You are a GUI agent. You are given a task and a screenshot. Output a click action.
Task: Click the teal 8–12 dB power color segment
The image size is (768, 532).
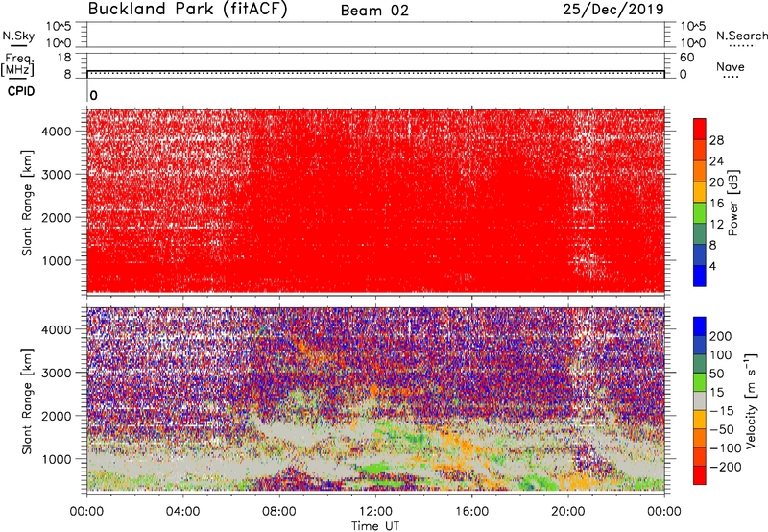tap(700, 233)
